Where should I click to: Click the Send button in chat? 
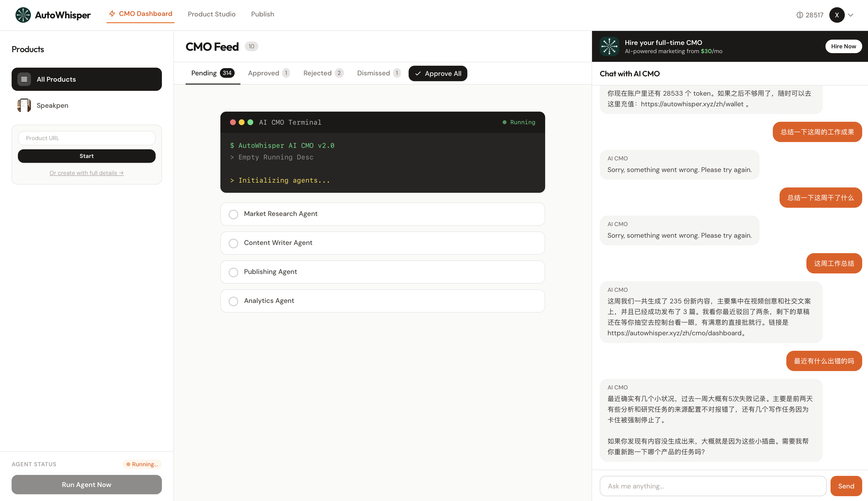click(846, 486)
